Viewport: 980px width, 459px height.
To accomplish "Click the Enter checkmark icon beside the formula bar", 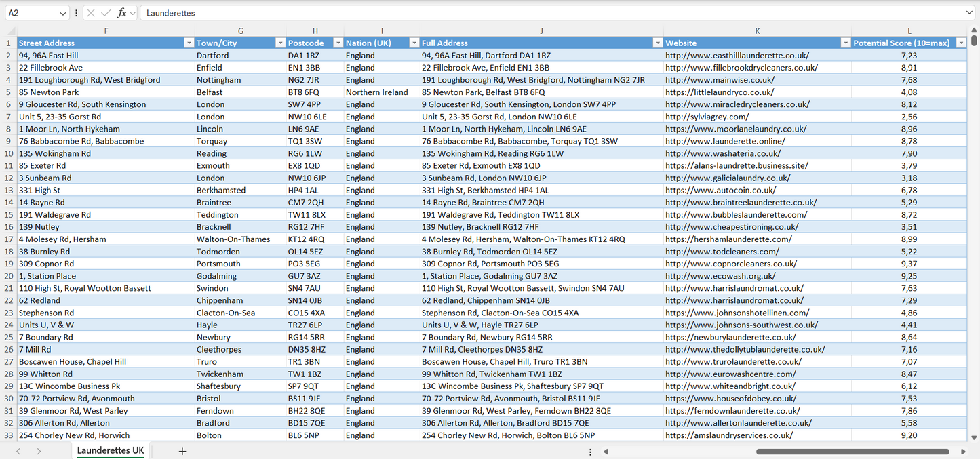I will coord(106,12).
